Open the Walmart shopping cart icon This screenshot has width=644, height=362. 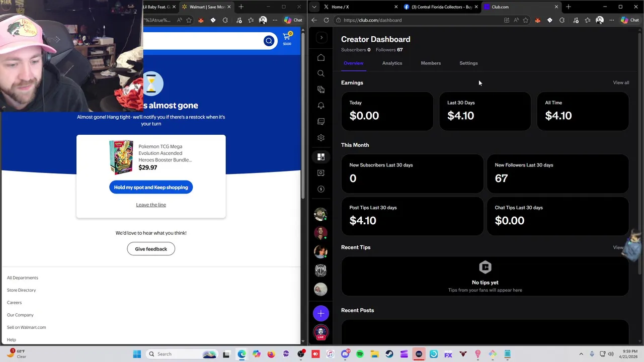pyautogui.click(x=287, y=38)
